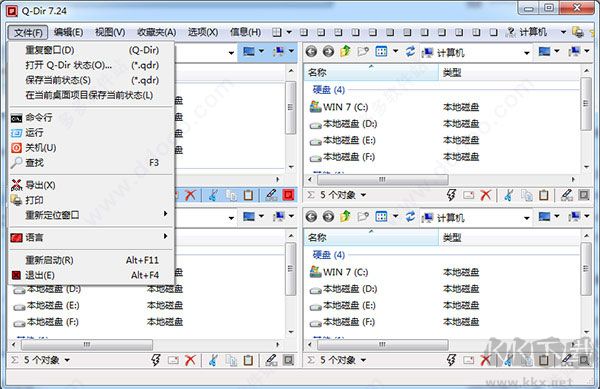
Task: Click refresh icon in bottom-right pane
Action: click(410, 216)
